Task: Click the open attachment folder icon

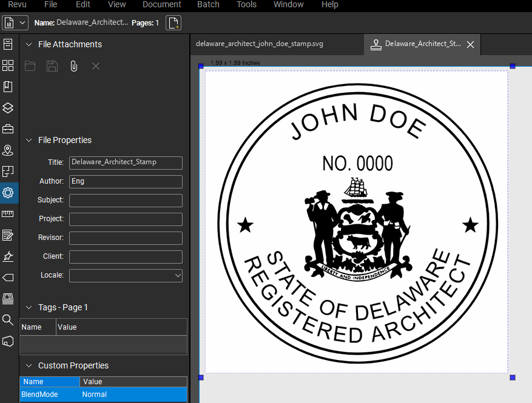Action: point(30,66)
